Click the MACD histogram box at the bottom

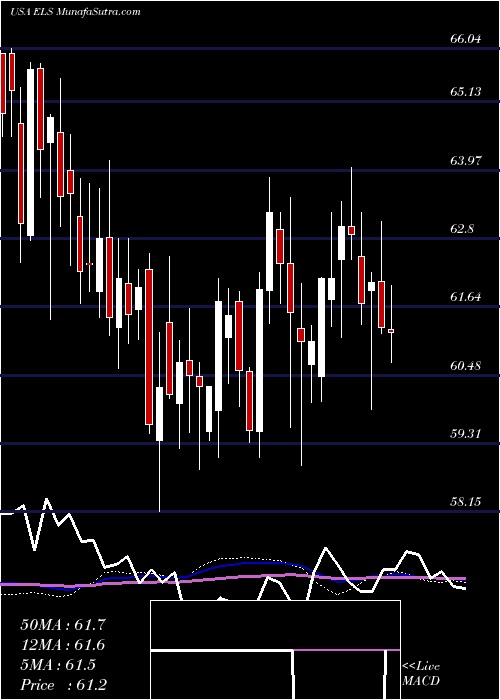pyautogui.click(x=275, y=650)
